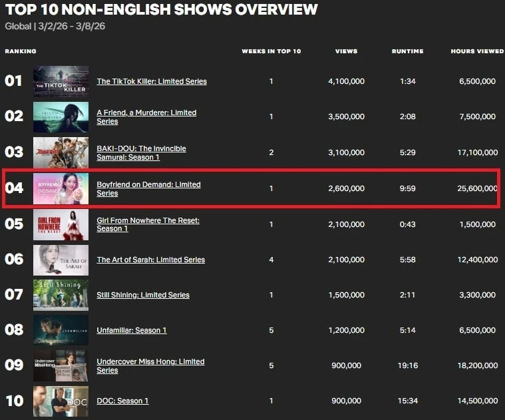Select The Art of Sarah thumbnail
505x420 pixels.
click(x=61, y=260)
